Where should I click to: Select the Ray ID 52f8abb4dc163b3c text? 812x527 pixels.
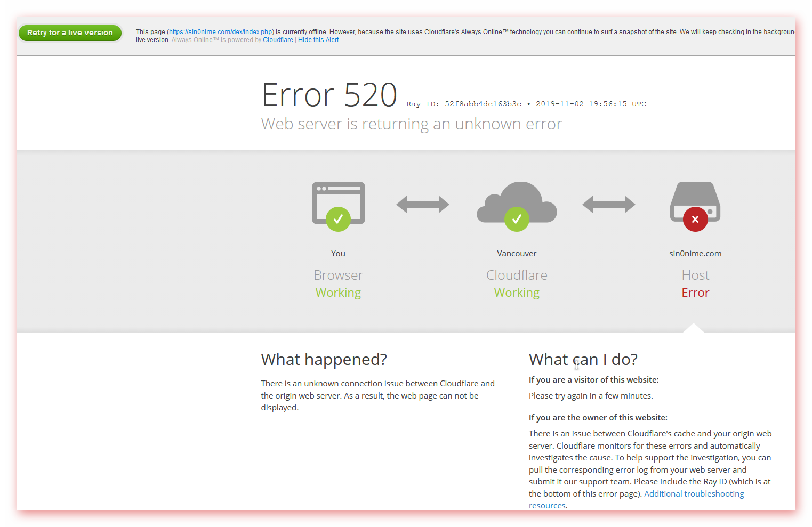click(x=464, y=104)
